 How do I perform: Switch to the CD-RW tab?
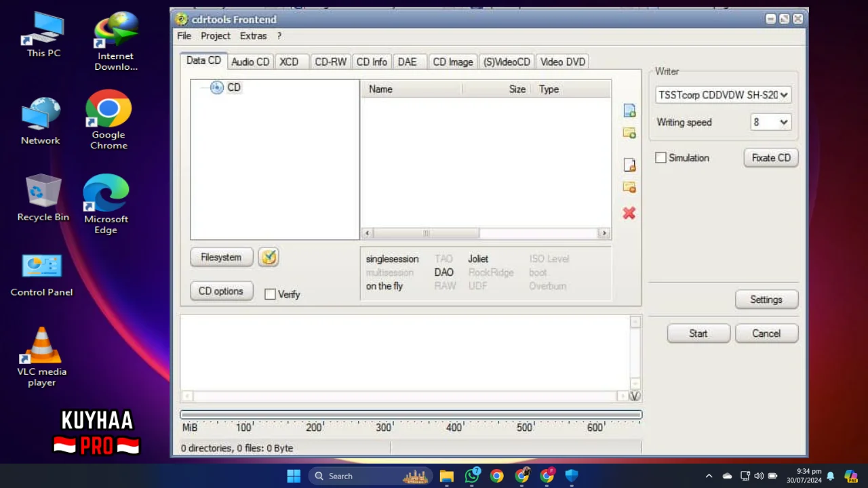point(330,62)
